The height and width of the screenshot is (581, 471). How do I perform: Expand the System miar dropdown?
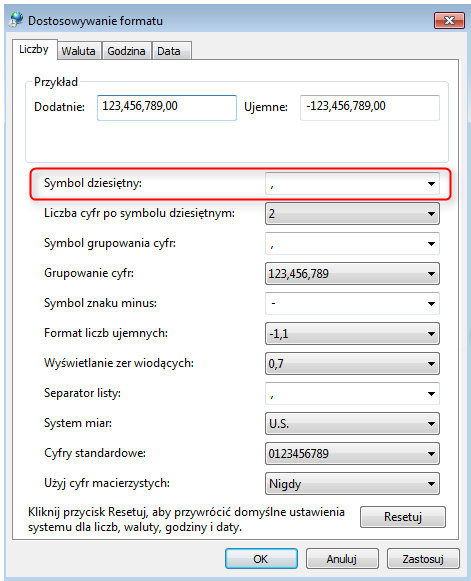coord(352,424)
